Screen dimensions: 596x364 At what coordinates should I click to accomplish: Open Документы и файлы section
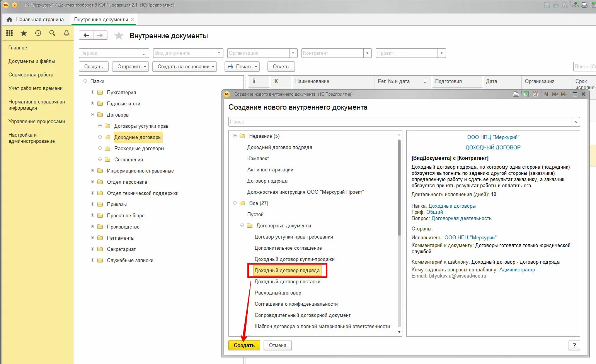pos(32,61)
